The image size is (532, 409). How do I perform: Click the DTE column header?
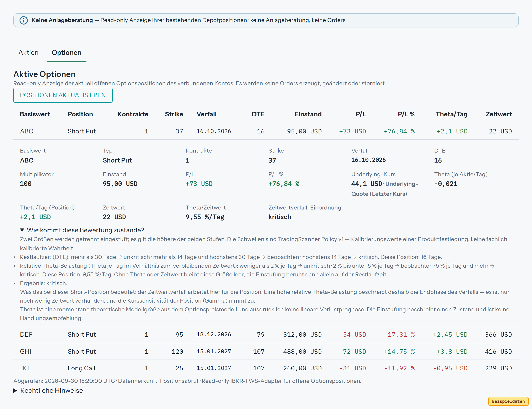tap(258, 114)
